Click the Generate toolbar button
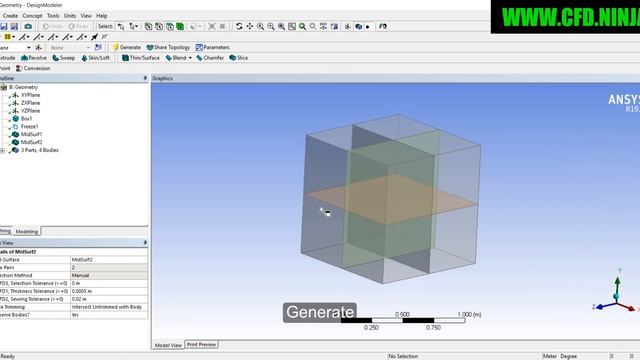The width and height of the screenshot is (640, 360). 127,47
